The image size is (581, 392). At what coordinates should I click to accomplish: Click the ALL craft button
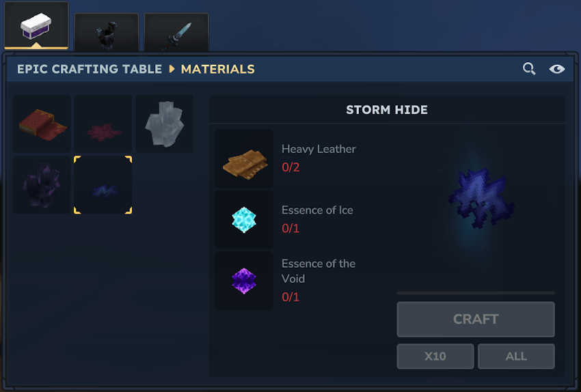pos(516,356)
